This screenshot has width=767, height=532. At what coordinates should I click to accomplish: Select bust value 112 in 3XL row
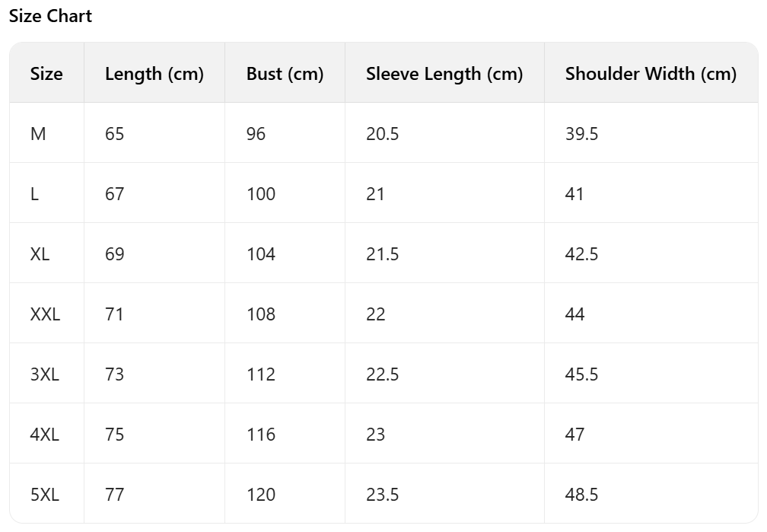pyautogui.click(x=261, y=374)
